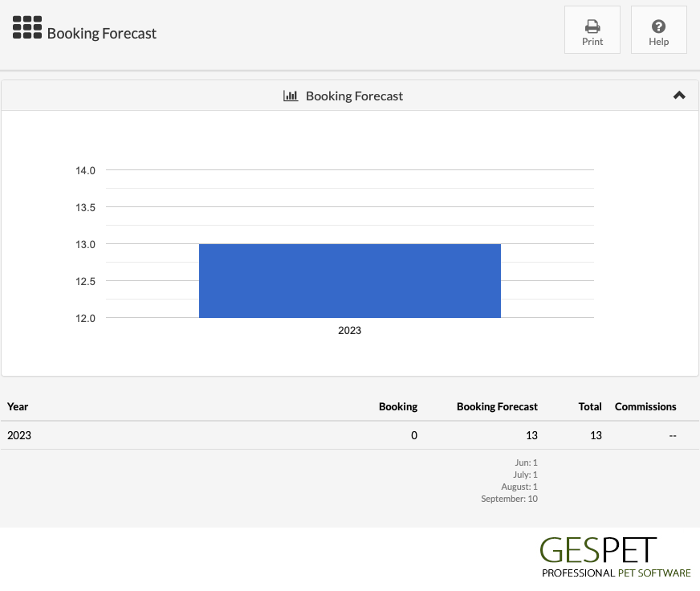Click the Jun: 1 forecast entry
Screen dimensions: 700x591
(526, 463)
